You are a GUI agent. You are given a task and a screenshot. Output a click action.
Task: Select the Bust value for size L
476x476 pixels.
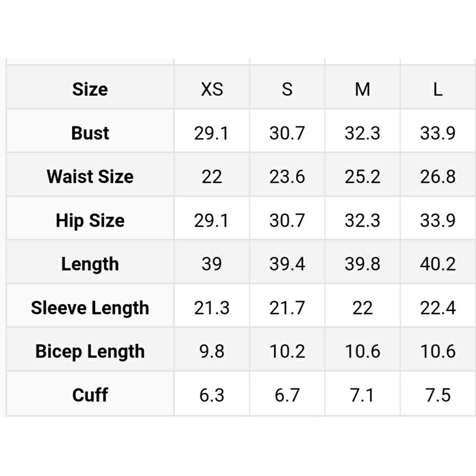(x=437, y=133)
